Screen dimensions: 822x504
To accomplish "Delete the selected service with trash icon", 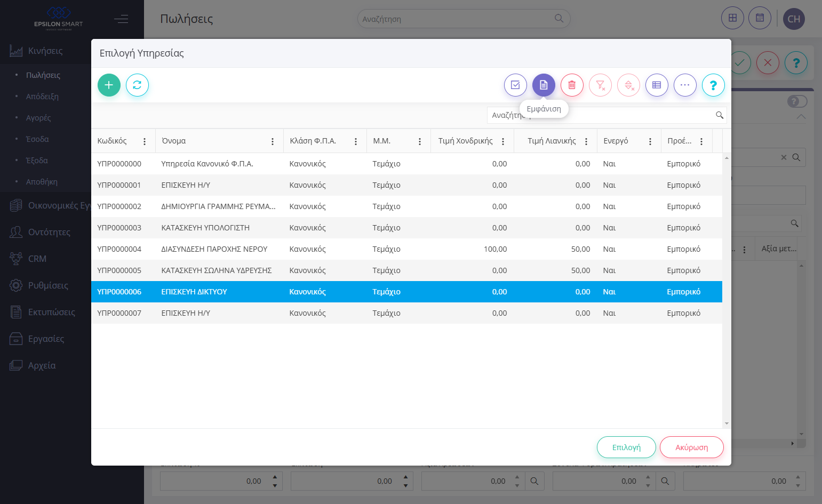I will pos(572,85).
